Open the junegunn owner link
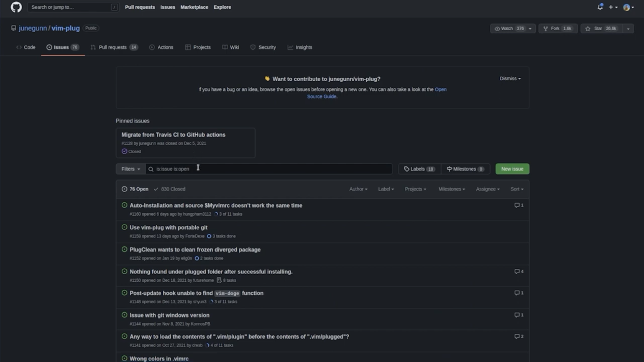The width and height of the screenshot is (644, 362). point(33,28)
